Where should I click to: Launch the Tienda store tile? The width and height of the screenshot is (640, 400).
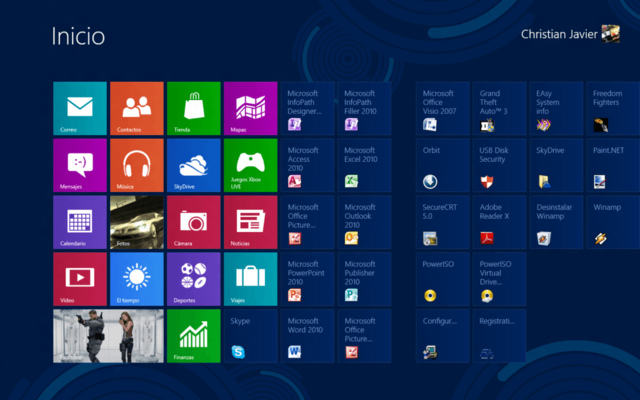coord(193,108)
